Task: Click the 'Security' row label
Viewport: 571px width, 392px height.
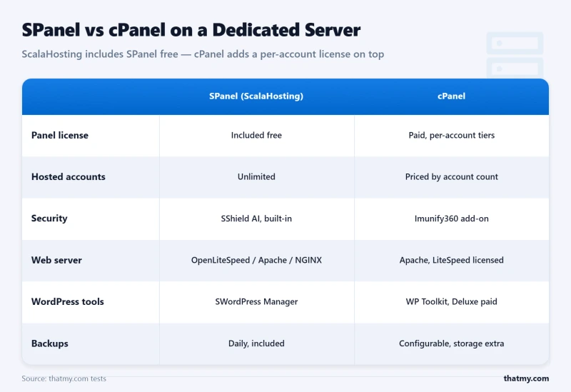Action: (49, 218)
